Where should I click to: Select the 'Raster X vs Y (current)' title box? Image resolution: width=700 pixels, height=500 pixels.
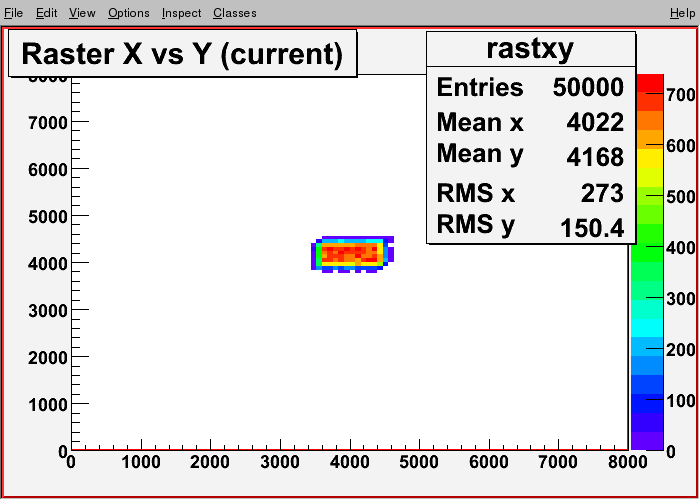183,53
